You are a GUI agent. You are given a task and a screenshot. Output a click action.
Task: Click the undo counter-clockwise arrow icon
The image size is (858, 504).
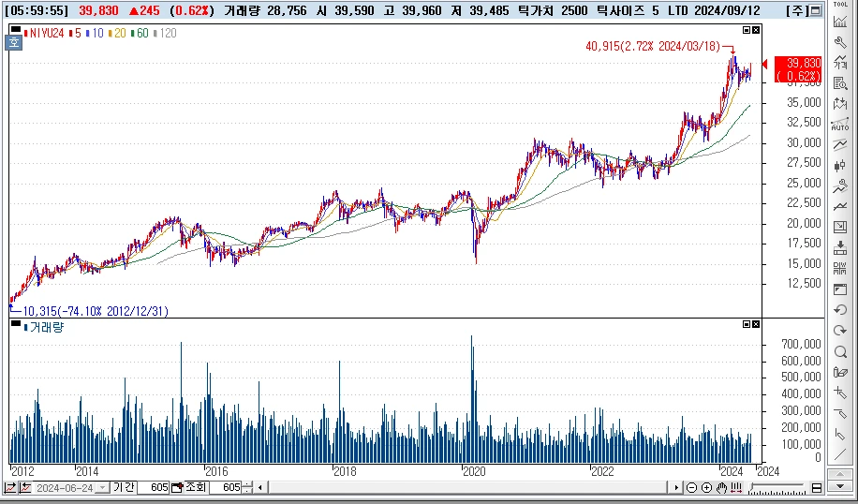click(840, 310)
